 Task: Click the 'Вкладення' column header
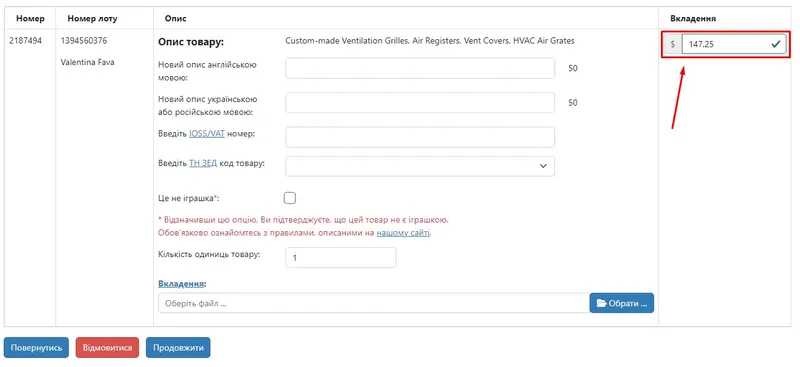pyautogui.click(x=693, y=19)
